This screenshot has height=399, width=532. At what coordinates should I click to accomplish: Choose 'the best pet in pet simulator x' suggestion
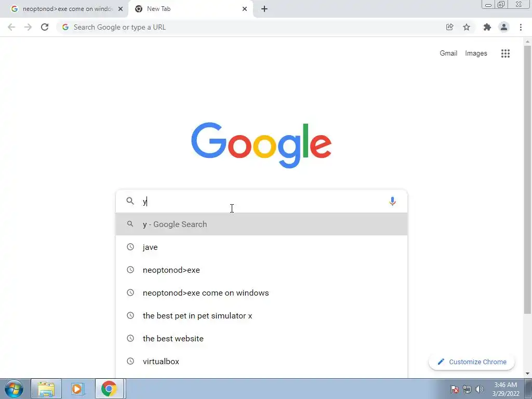pos(262,315)
